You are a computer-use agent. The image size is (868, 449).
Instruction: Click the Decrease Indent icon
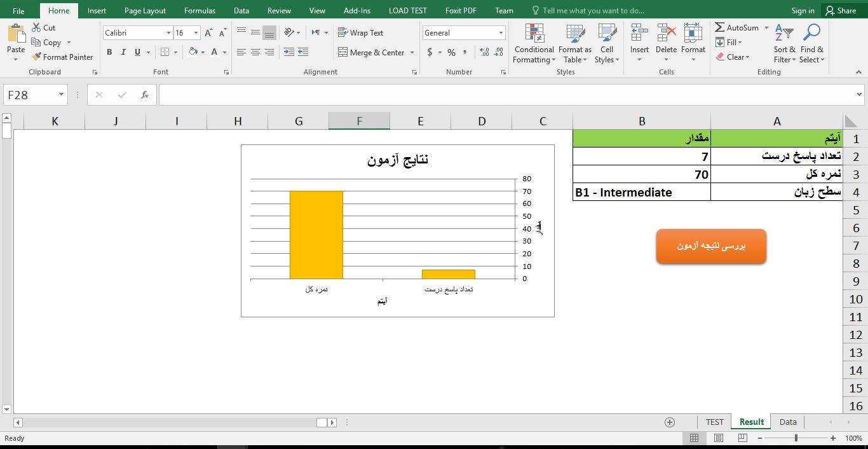[289, 52]
